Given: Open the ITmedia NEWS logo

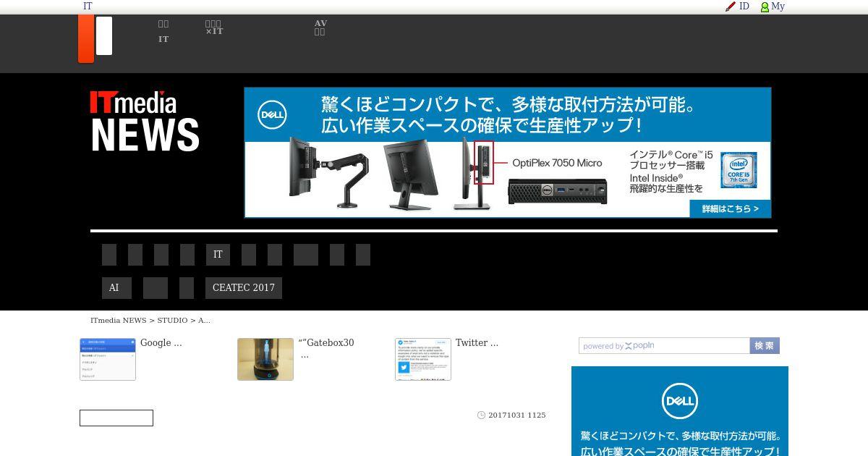Looking at the screenshot, I should 145,121.
